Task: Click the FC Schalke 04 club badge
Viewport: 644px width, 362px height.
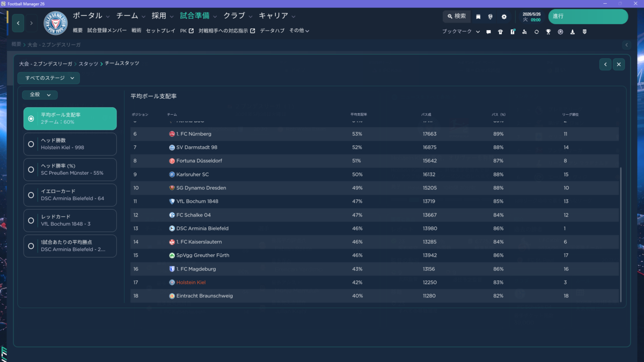Action: click(172, 215)
